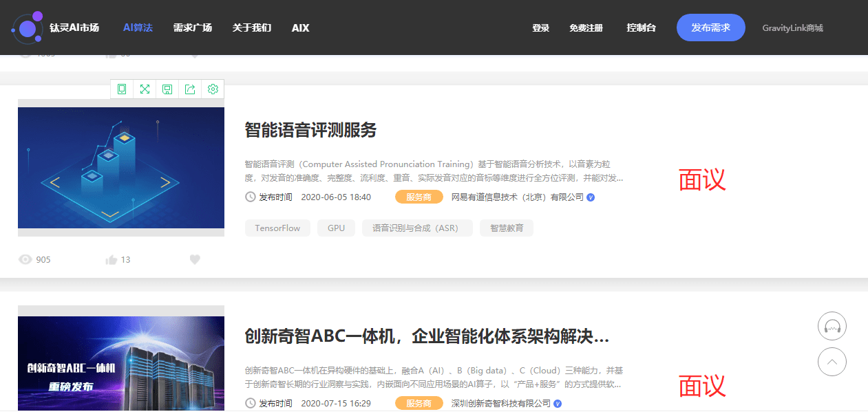Click the 服务商 badge beside 深圳创新奇智科技有限公司
The image size is (868, 414).
point(419,403)
